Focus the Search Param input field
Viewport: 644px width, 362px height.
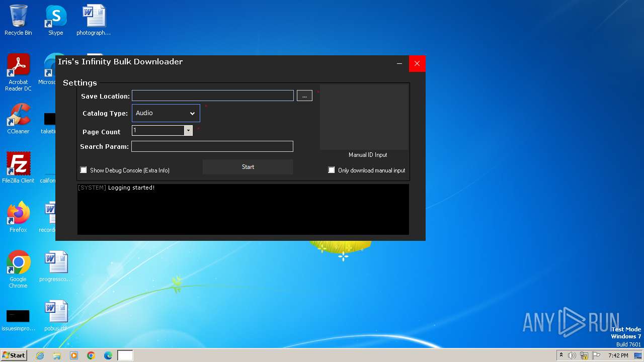(x=212, y=146)
